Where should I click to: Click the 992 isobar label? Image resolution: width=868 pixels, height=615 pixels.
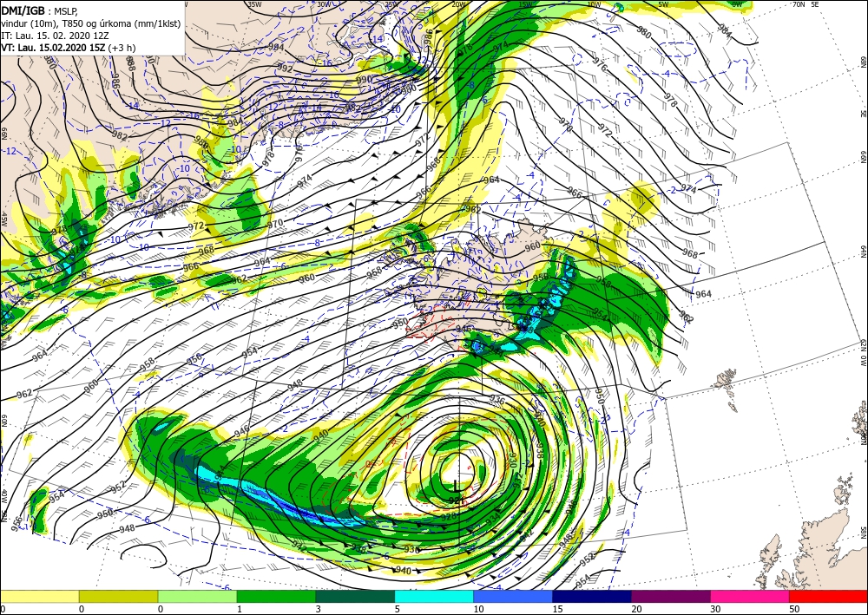pyautogui.click(x=285, y=69)
